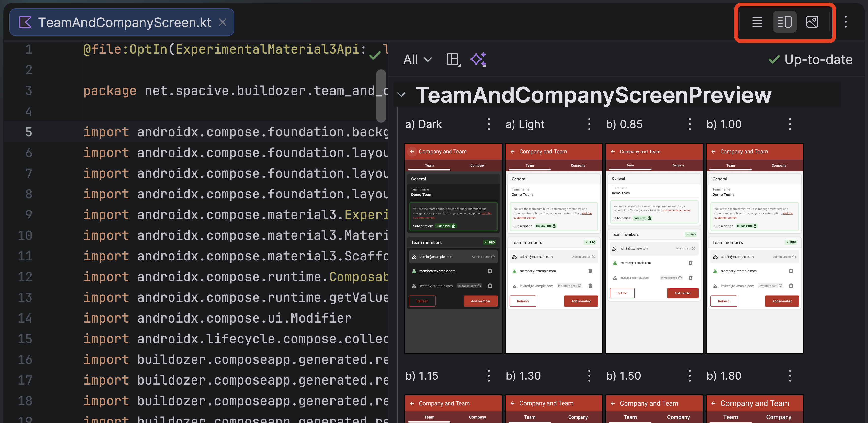Click Add member in the 1.00 preview
This screenshot has height=423, width=868.
click(781, 301)
